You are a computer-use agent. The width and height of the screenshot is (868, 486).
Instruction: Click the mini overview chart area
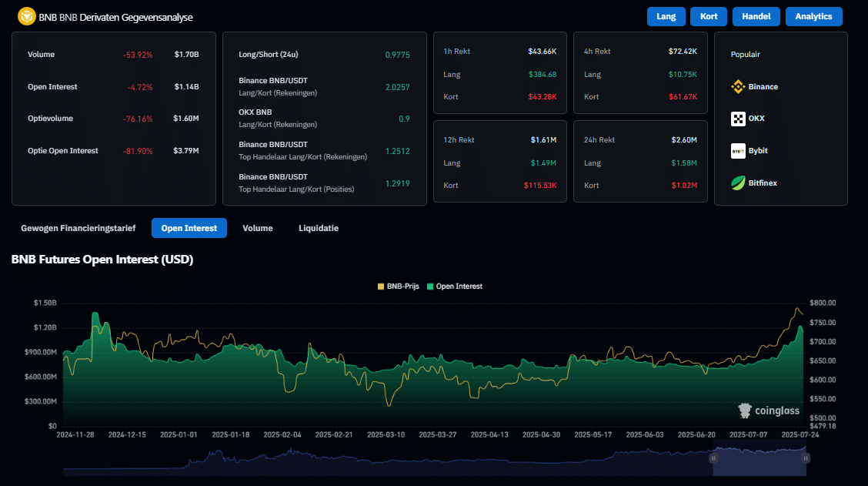click(435, 461)
